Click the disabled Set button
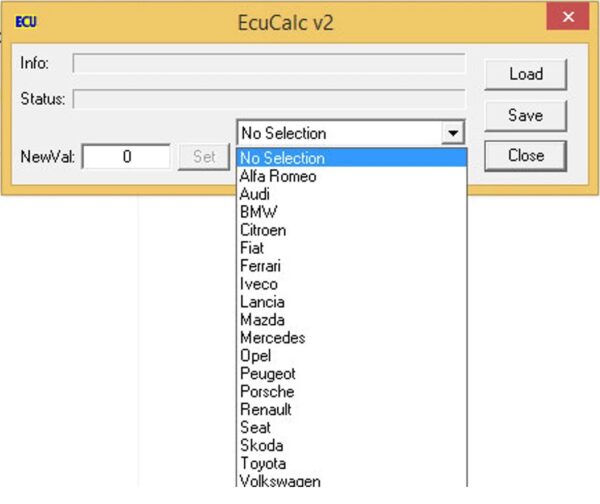600x504 pixels. (x=204, y=157)
